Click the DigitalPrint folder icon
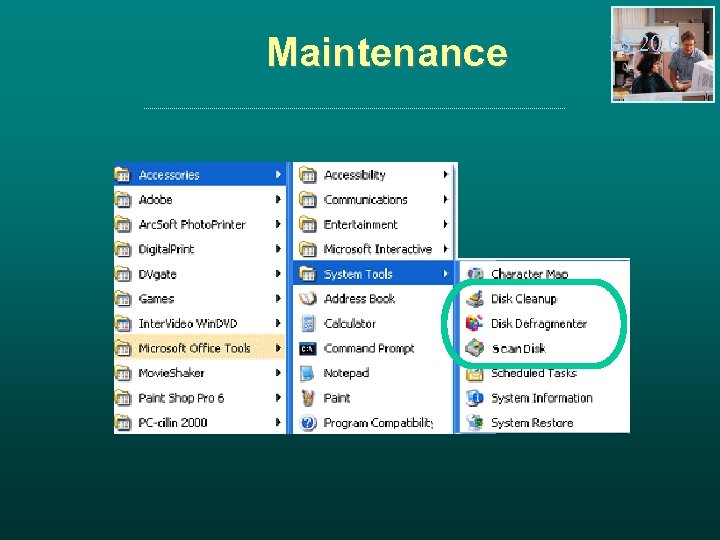The width and height of the screenshot is (720, 540). (123, 249)
